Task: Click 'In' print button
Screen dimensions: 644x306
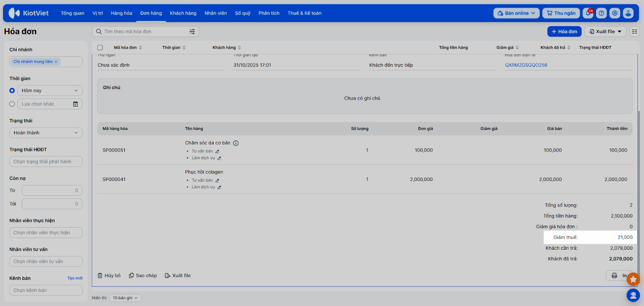Action: pos(619,275)
